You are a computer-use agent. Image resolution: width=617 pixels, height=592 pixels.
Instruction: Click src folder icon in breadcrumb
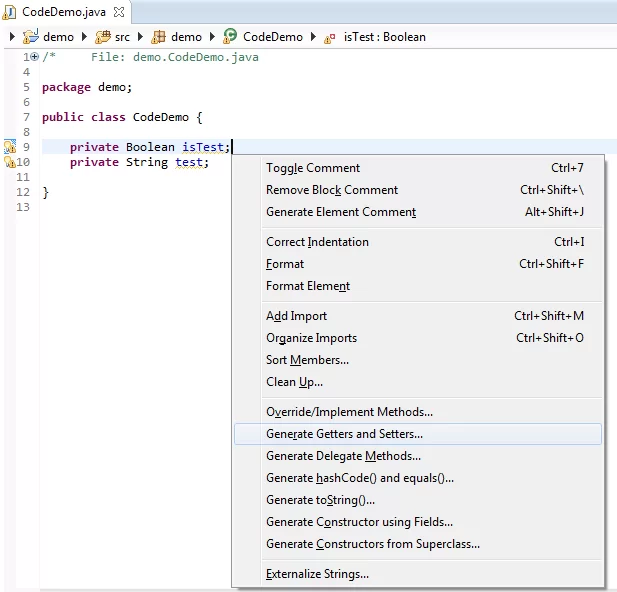[x=103, y=37]
